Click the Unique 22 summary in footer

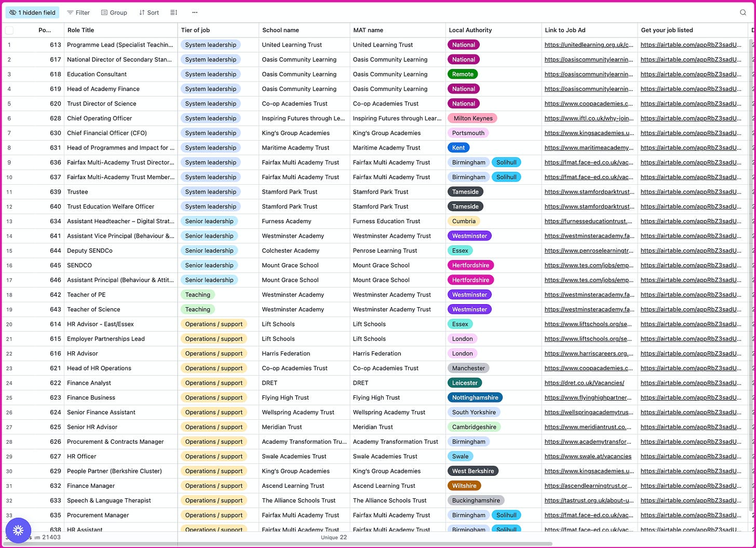(x=334, y=538)
